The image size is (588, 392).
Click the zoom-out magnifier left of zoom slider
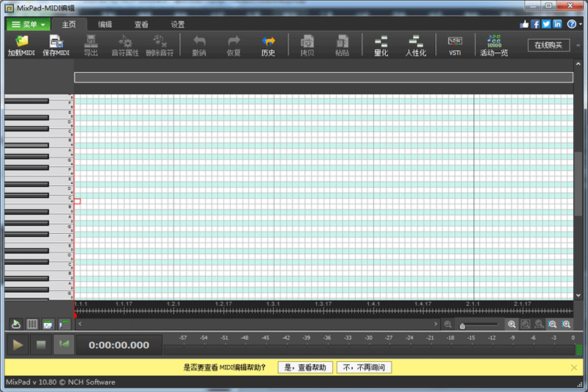(x=448, y=324)
